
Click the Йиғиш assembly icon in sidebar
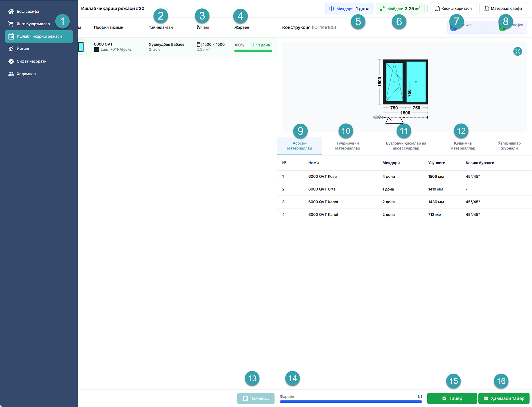point(11,49)
